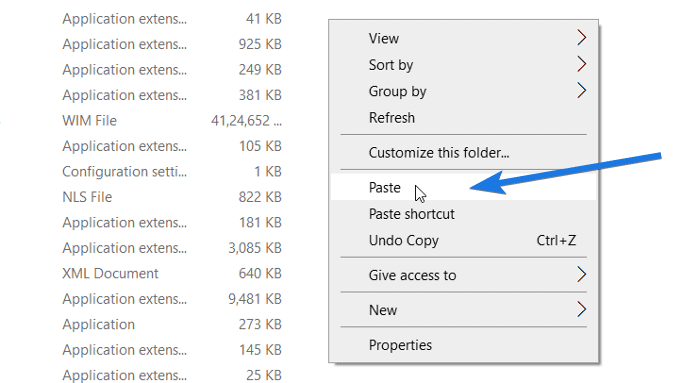Image resolution: width=682 pixels, height=383 pixels.
Task: Click the Sort by menu label
Action: pyautogui.click(x=391, y=65)
